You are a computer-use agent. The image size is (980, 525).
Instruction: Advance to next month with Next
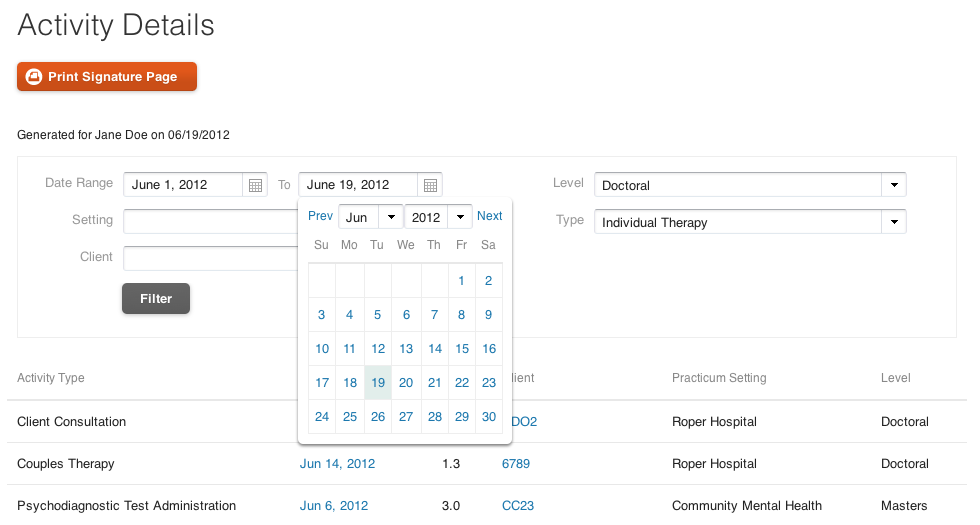pos(489,216)
